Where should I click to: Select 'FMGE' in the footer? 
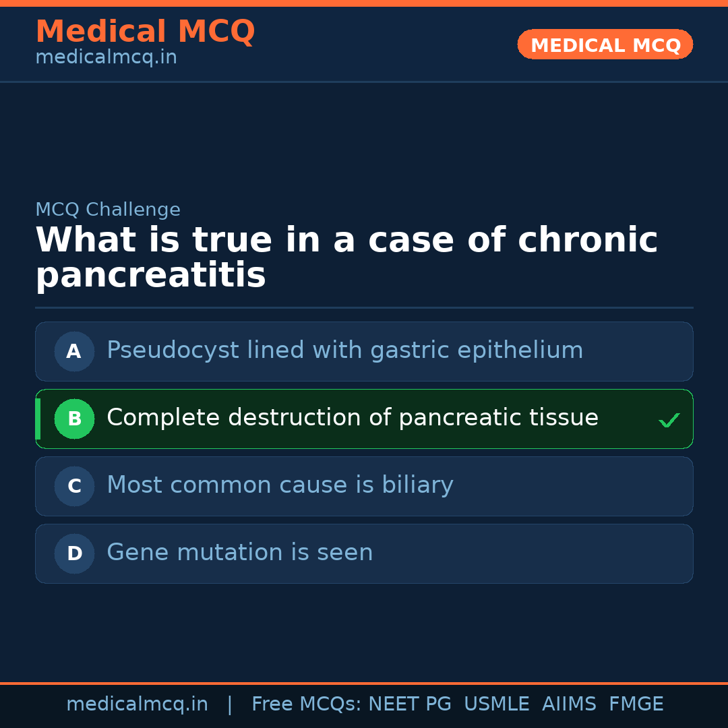click(636, 704)
